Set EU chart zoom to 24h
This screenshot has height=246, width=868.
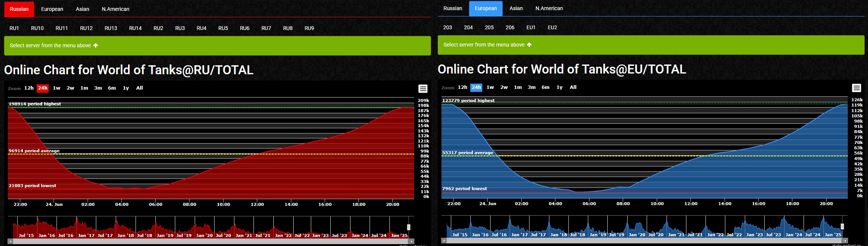(x=476, y=87)
